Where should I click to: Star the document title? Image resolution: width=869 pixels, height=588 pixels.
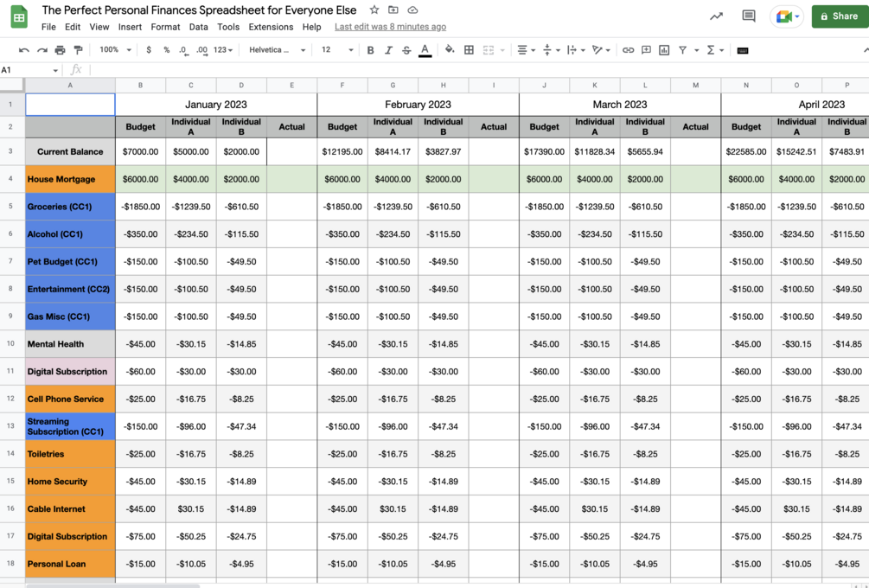click(x=374, y=10)
